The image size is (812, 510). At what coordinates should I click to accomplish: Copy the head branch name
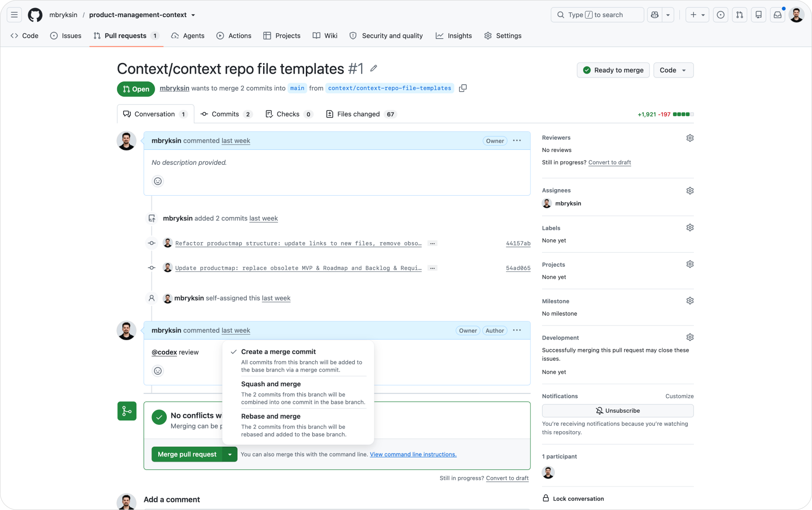point(462,88)
